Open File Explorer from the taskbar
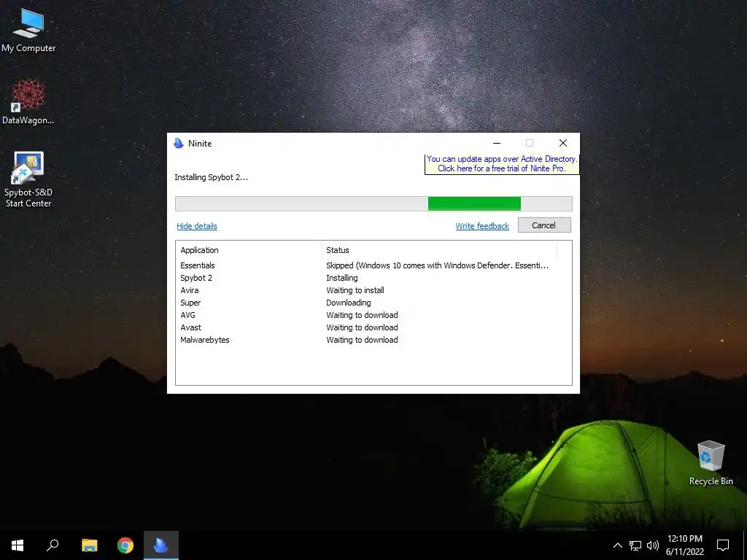 tap(89, 545)
